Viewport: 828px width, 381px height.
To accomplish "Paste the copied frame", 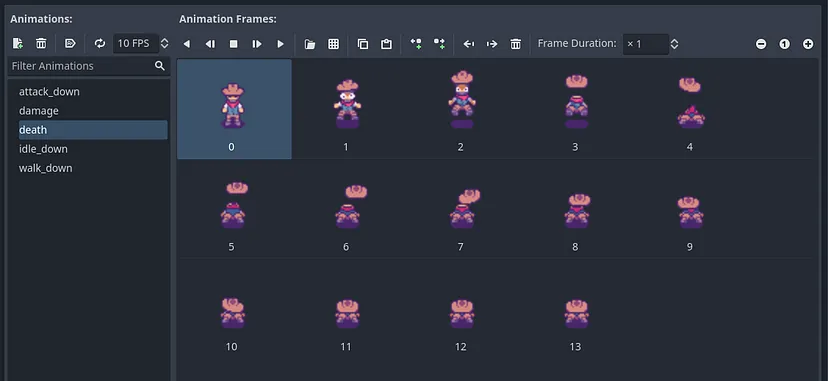I will coord(387,44).
